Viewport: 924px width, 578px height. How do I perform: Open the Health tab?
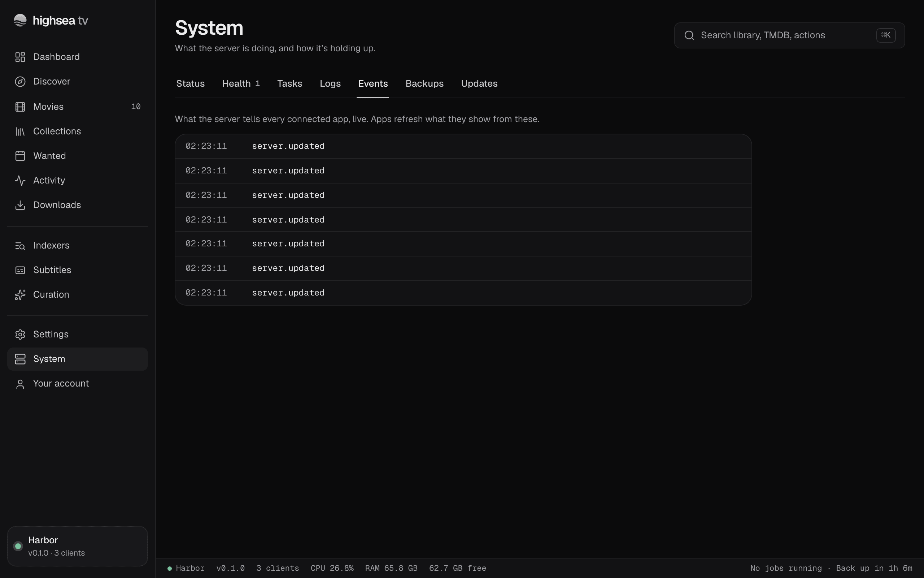241,84
